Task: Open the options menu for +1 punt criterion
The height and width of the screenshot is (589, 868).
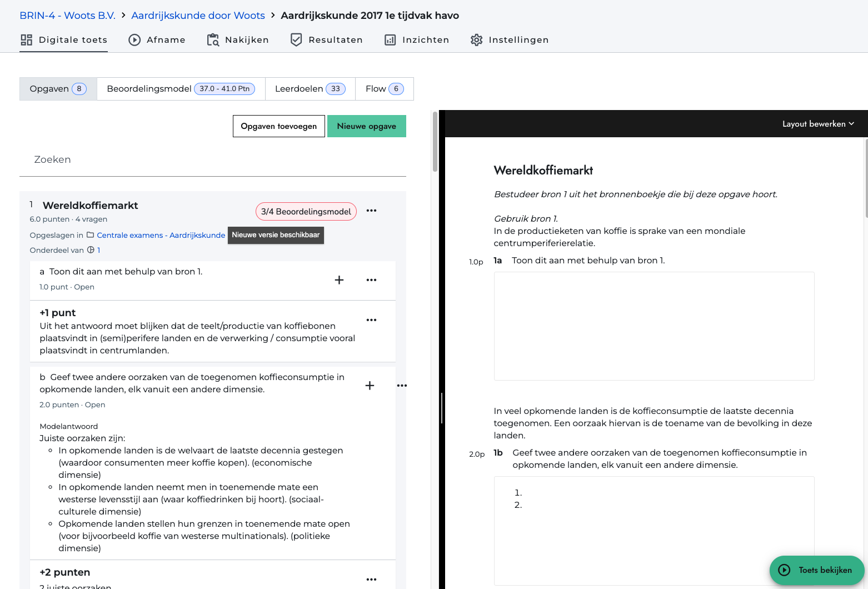Action: 371,320
